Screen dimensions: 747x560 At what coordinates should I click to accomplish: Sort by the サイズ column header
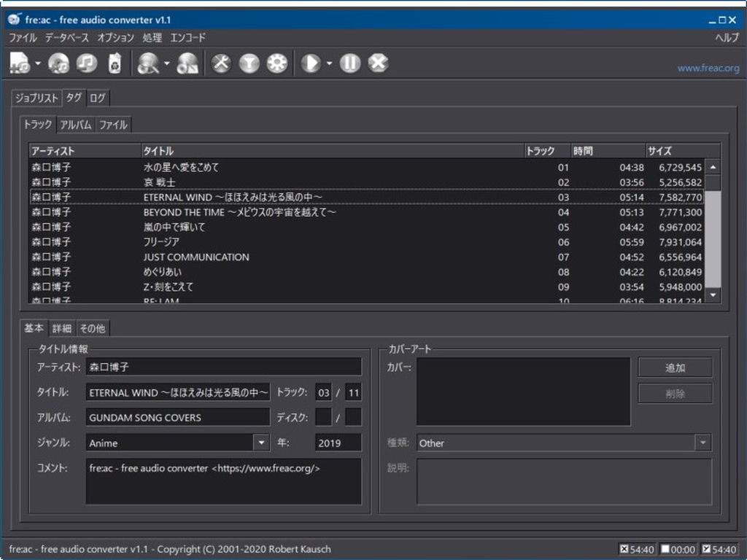coord(683,151)
